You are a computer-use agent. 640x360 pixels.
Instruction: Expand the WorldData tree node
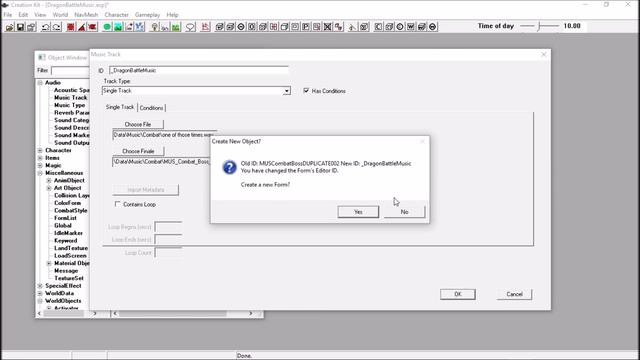(40, 293)
